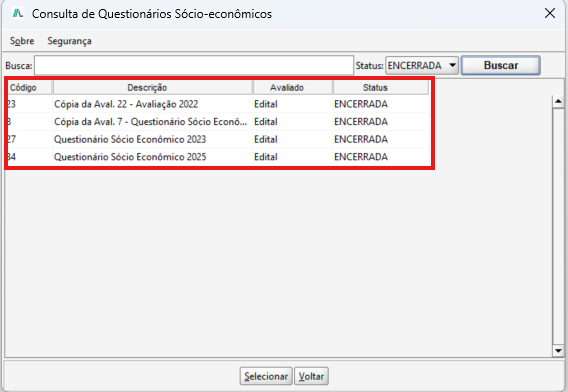
Task: Click code cell 27 in the table
Action: tap(29, 139)
